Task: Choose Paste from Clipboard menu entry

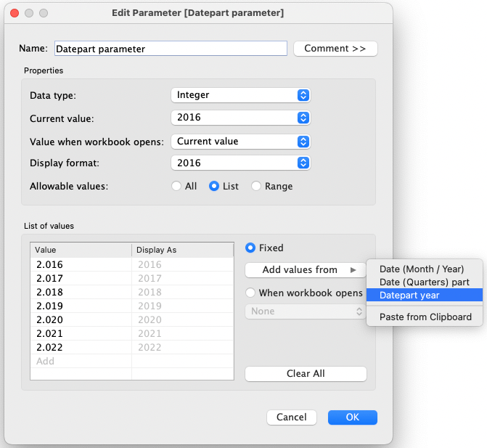Action: tap(425, 317)
